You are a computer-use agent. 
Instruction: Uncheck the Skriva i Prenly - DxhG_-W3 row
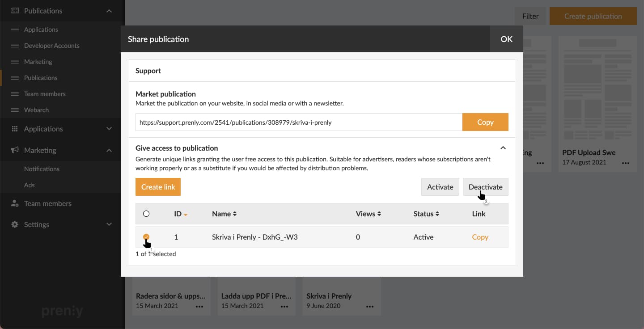(146, 237)
